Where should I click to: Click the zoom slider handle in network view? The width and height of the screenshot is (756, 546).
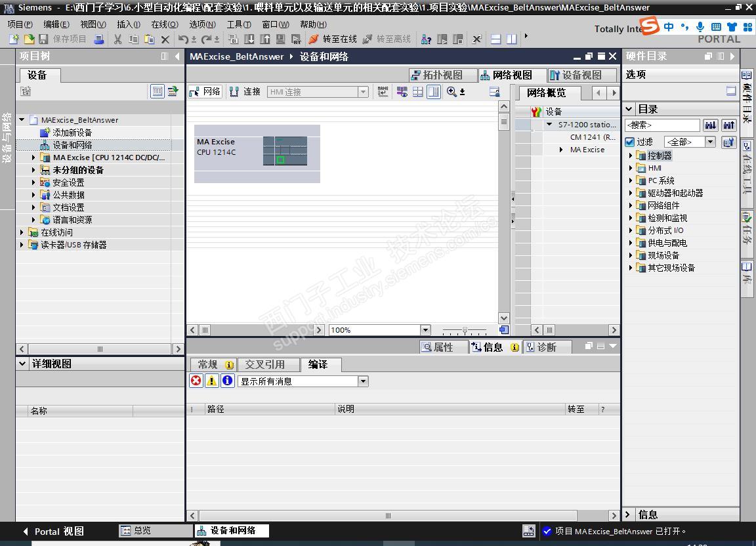[465, 330]
